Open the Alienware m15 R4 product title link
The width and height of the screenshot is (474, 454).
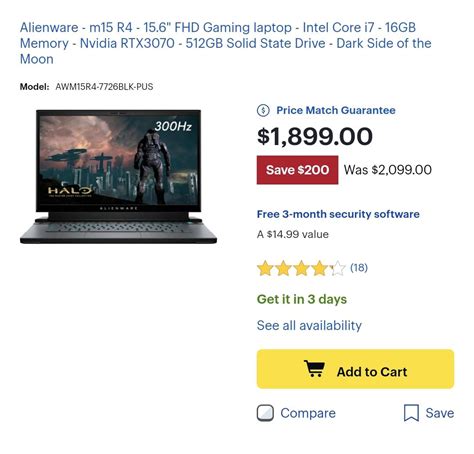[226, 43]
